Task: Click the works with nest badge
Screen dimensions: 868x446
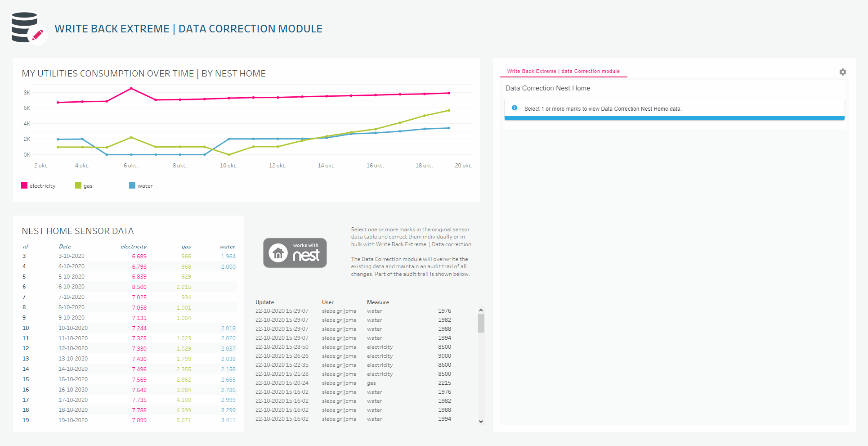Action: pyautogui.click(x=295, y=253)
